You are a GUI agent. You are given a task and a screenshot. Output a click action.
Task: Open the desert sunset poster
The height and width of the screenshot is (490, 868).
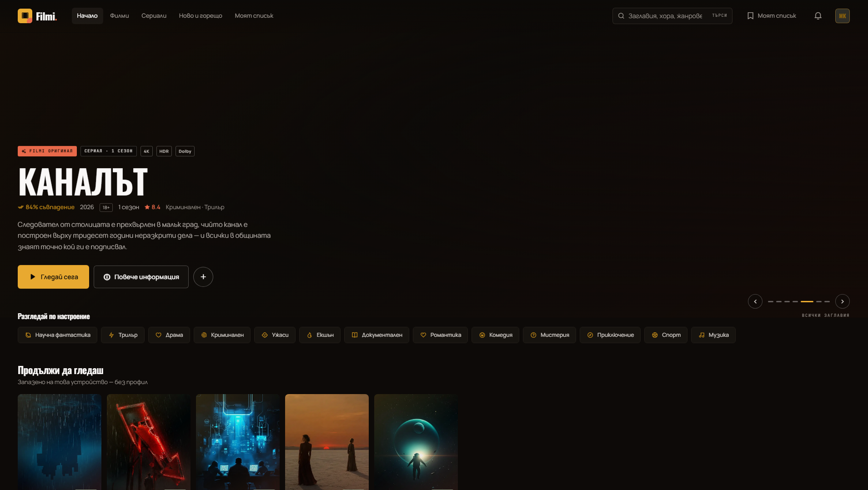(327, 442)
